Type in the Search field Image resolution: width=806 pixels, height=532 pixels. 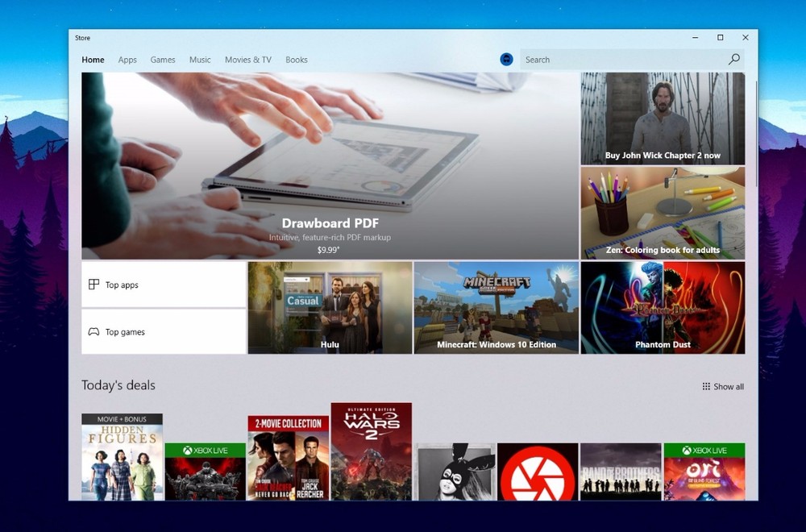pos(621,60)
